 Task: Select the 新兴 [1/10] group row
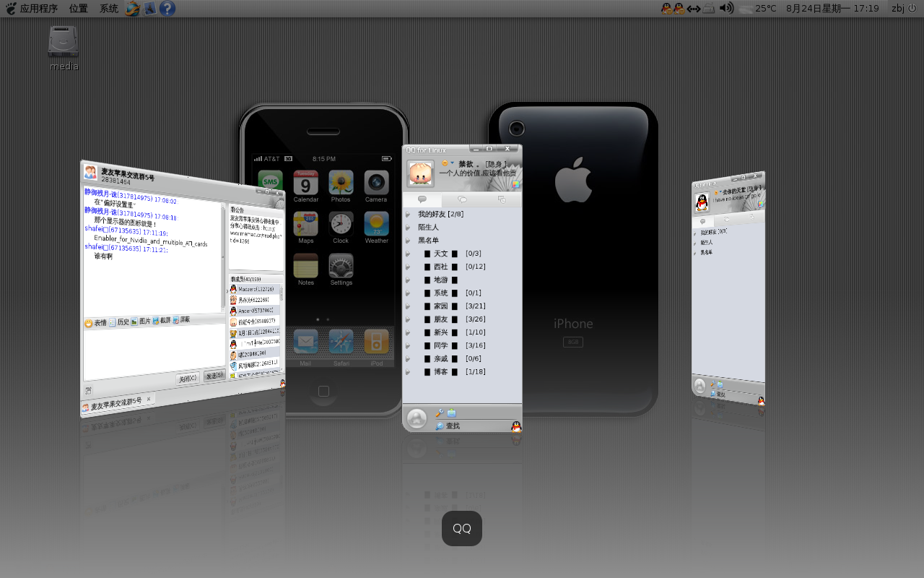(462, 332)
